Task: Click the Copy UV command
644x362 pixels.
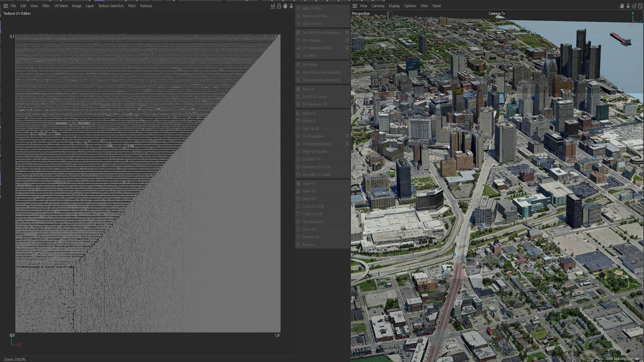Action: [322, 184]
